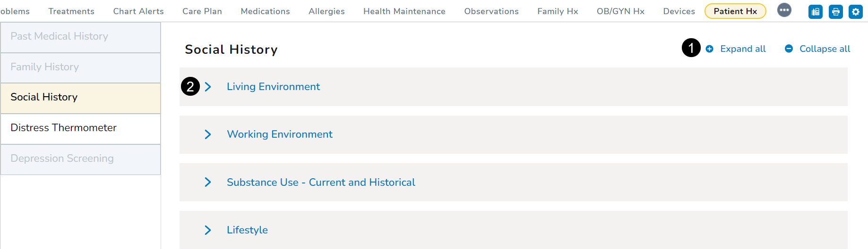Click Substance Use - Current and Historical link
868x249 pixels.
click(321, 183)
